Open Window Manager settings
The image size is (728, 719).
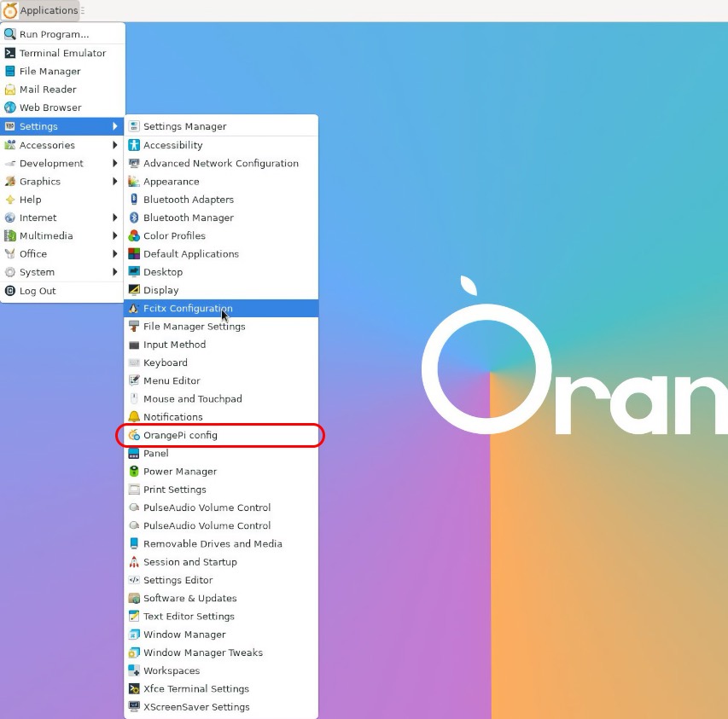click(221, 634)
